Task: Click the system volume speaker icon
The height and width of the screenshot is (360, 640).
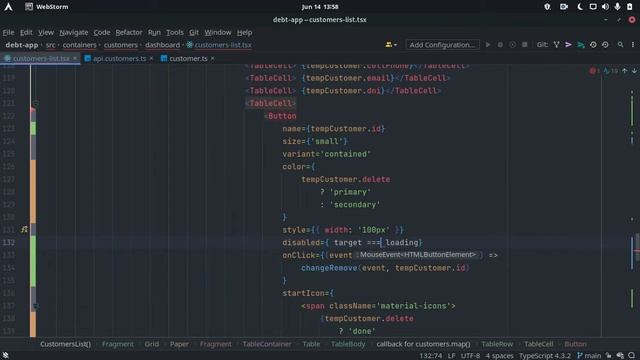Action: coord(605,7)
